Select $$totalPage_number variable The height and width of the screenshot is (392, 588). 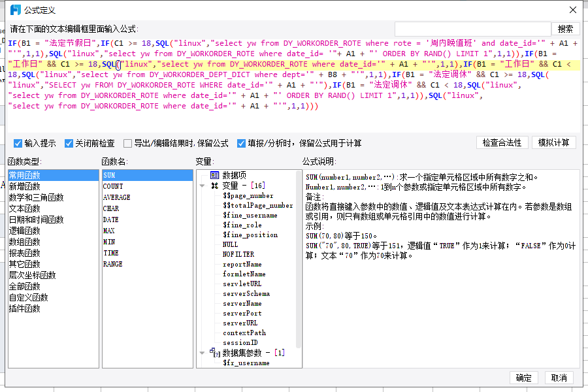(x=257, y=205)
